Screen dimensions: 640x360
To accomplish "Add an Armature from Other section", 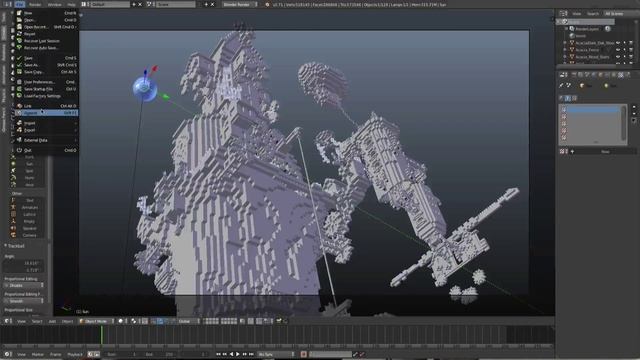I will pos(29,207).
